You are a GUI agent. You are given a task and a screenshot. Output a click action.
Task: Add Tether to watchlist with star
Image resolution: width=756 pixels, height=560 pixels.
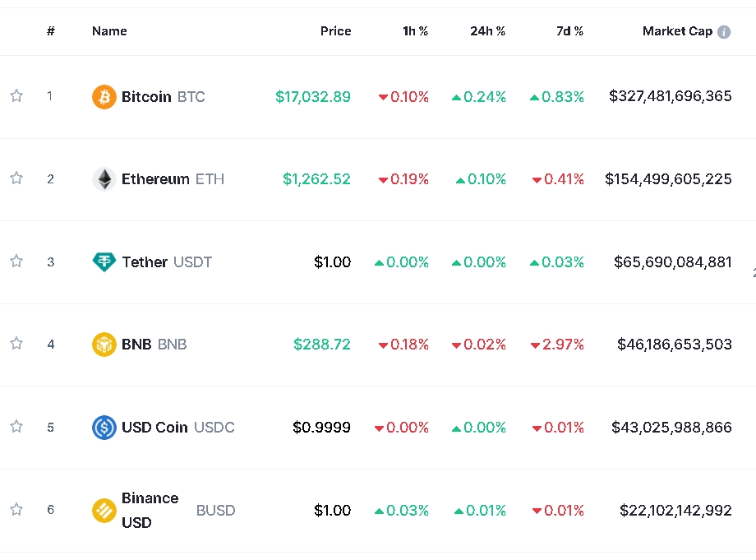point(16,261)
